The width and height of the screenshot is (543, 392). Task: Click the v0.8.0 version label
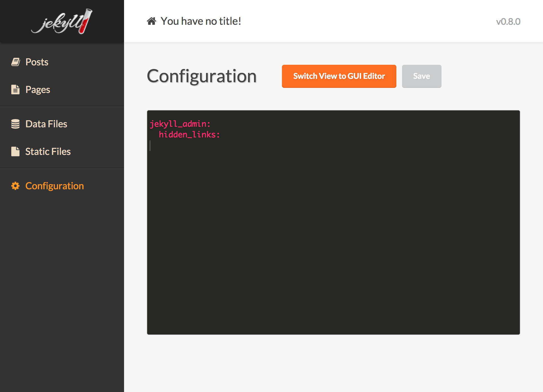point(508,22)
